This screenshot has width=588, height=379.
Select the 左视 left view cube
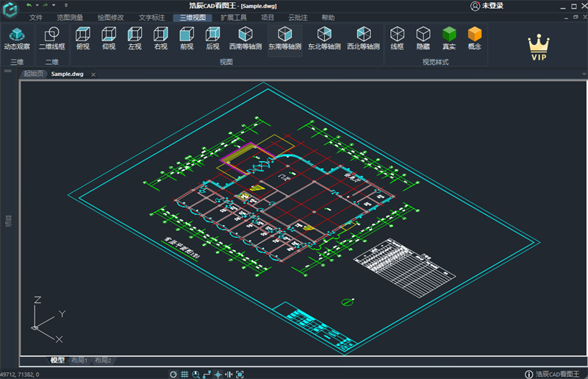135,38
